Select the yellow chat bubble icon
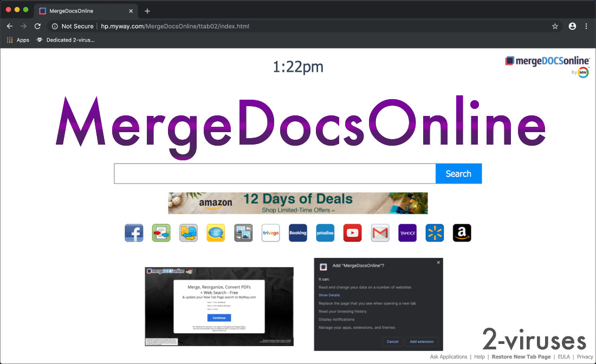 coord(216,232)
